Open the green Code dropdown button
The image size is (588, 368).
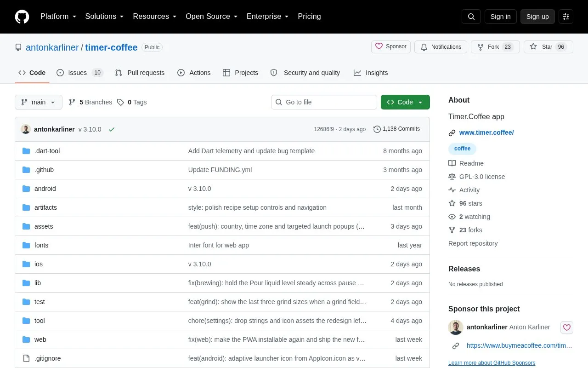tap(405, 102)
